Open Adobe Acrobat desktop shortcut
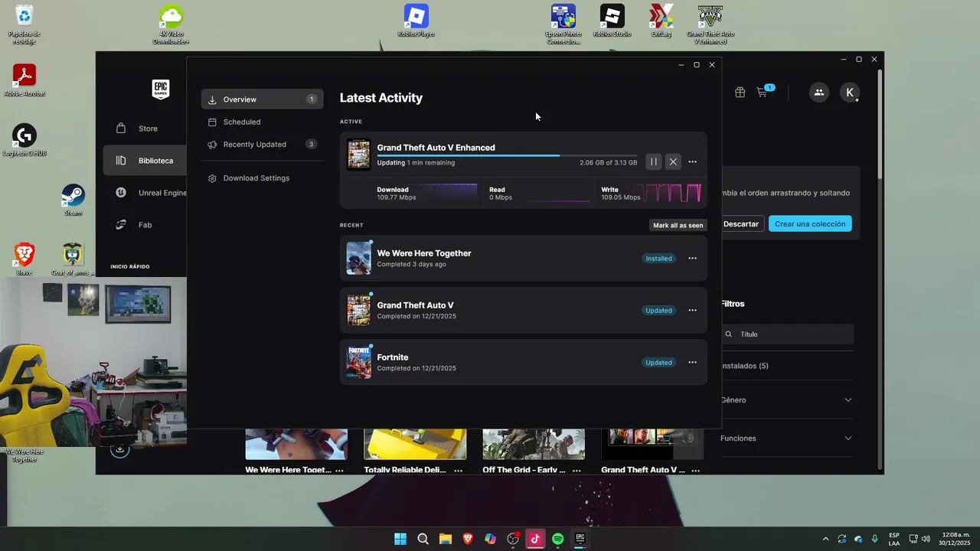 (24, 80)
